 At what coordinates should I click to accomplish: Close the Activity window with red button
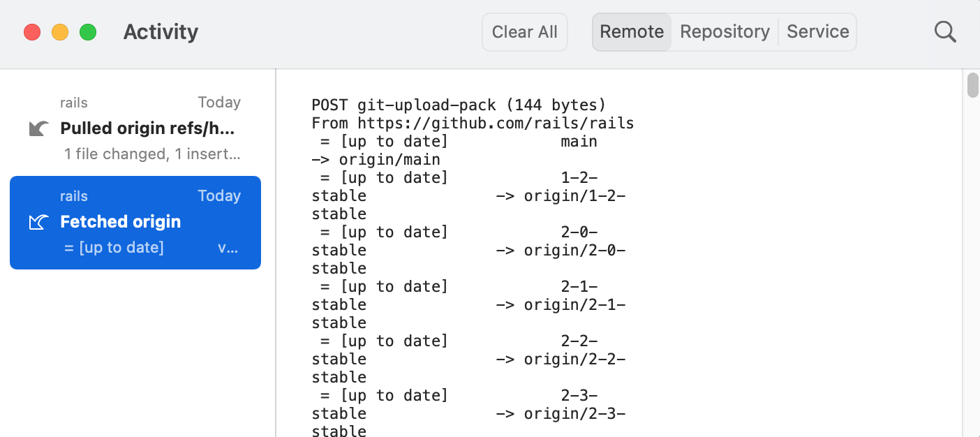pyautogui.click(x=32, y=32)
